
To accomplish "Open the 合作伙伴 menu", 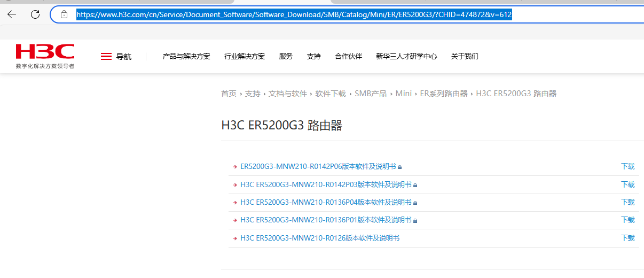I will click(348, 56).
